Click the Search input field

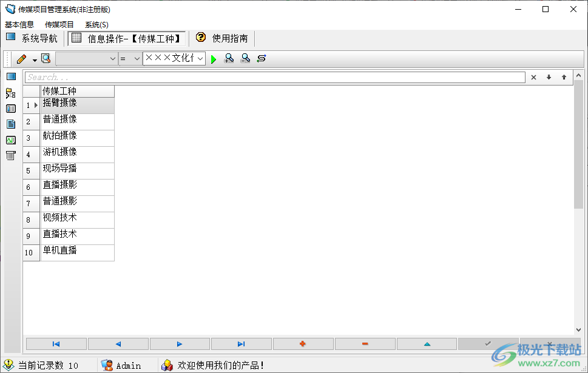click(x=274, y=78)
